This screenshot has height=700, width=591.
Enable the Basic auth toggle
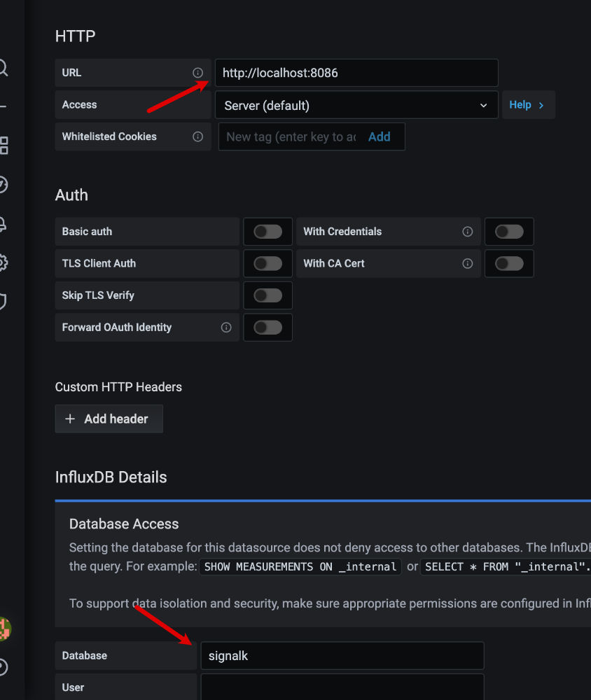pyautogui.click(x=267, y=232)
